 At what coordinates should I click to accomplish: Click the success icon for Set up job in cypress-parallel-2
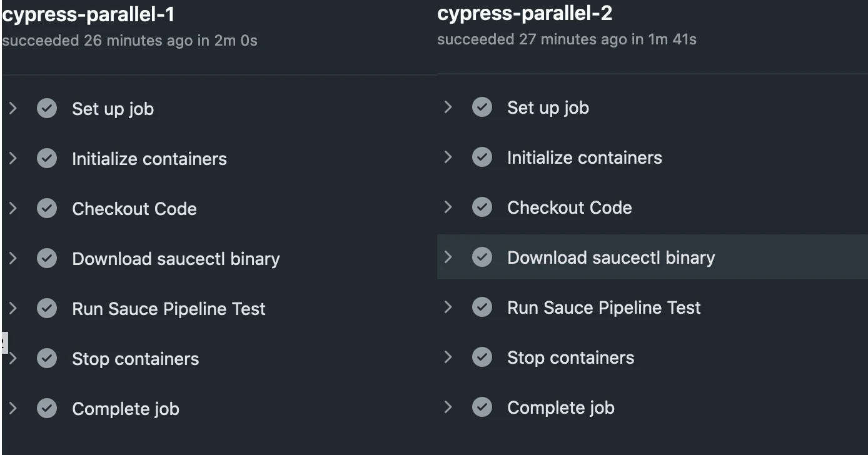tap(482, 107)
